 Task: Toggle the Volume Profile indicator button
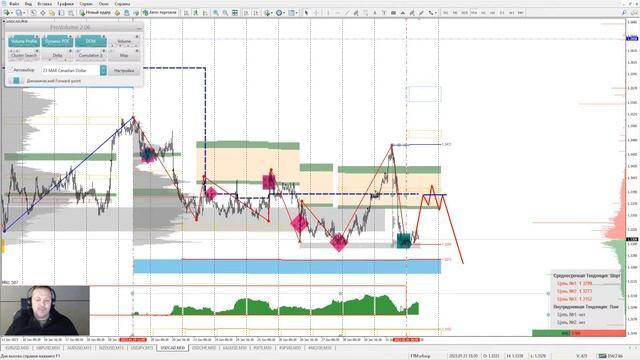(24, 41)
